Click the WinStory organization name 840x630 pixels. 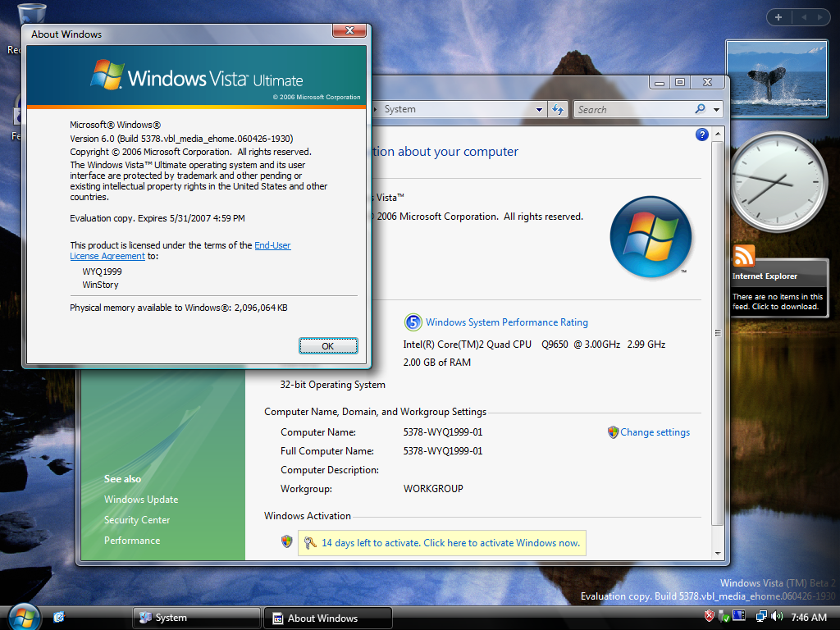[x=100, y=285]
